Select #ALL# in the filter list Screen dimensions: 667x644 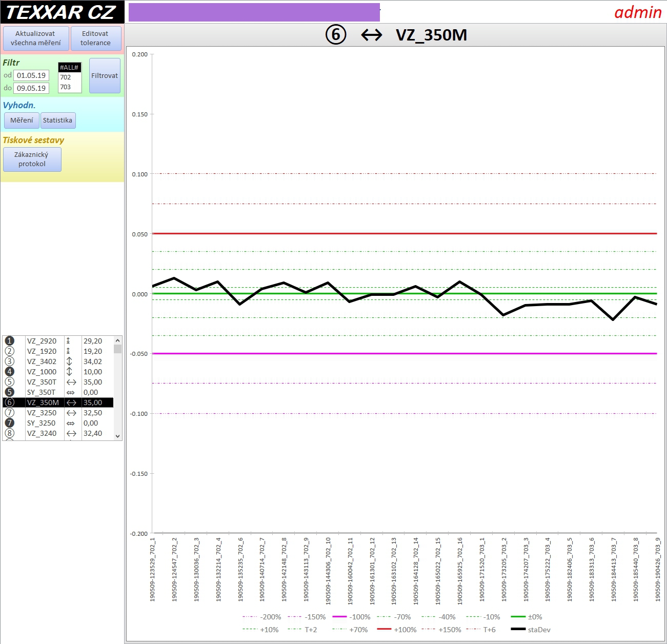tap(69, 68)
